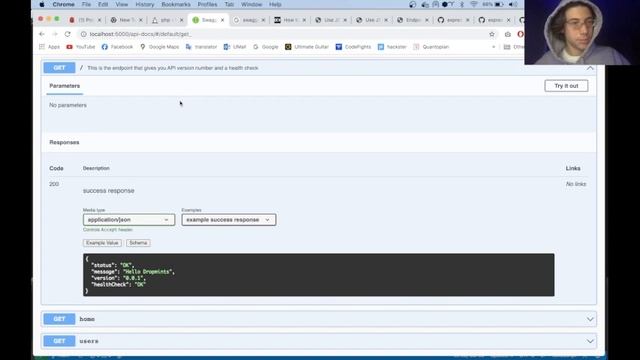Open Chrome's File menu
Screen dimensions: 640x360
pos(86,4)
